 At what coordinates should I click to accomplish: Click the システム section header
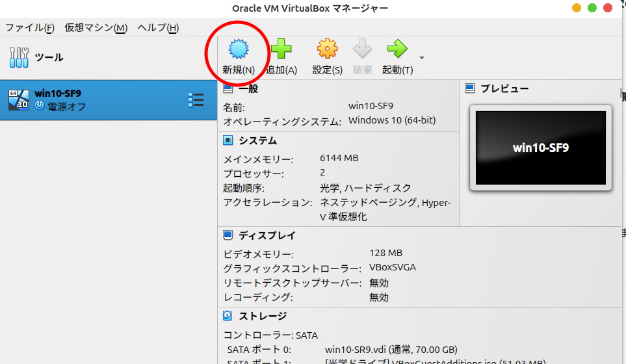tap(257, 140)
